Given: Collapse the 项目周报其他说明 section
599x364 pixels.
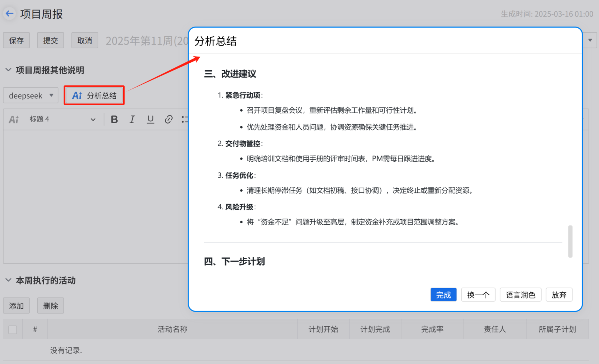Looking at the screenshot, I should [8, 70].
